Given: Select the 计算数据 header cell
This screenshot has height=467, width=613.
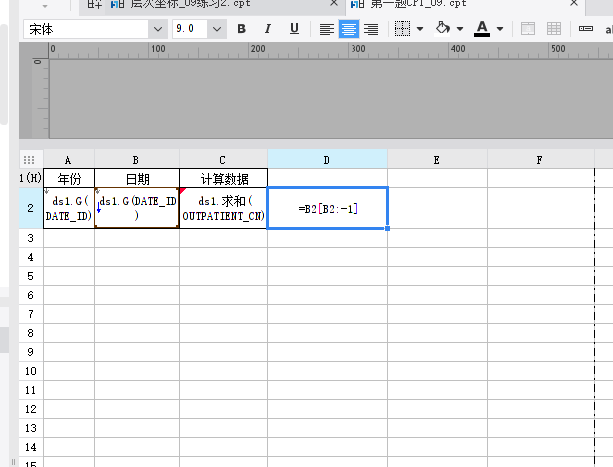Looking at the screenshot, I should (224, 178).
